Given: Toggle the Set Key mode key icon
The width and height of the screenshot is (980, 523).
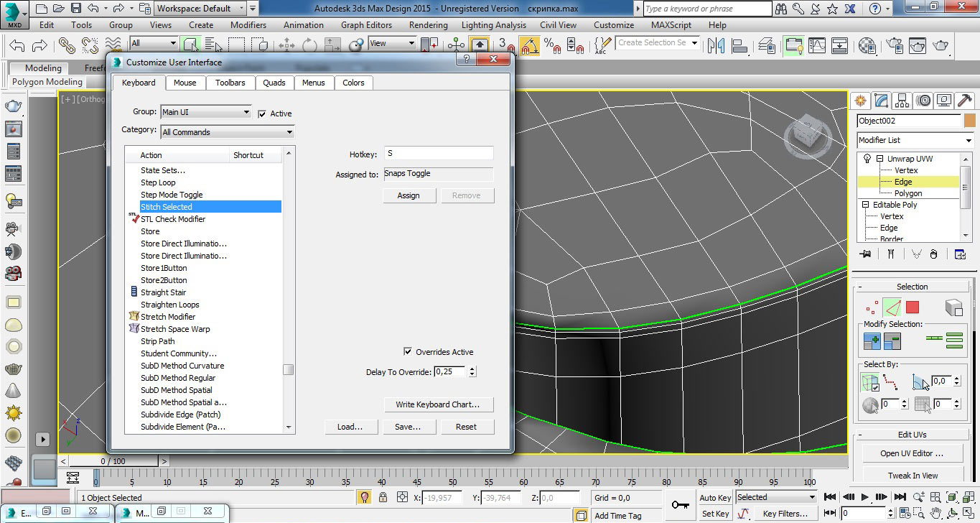Looking at the screenshot, I should coord(680,505).
